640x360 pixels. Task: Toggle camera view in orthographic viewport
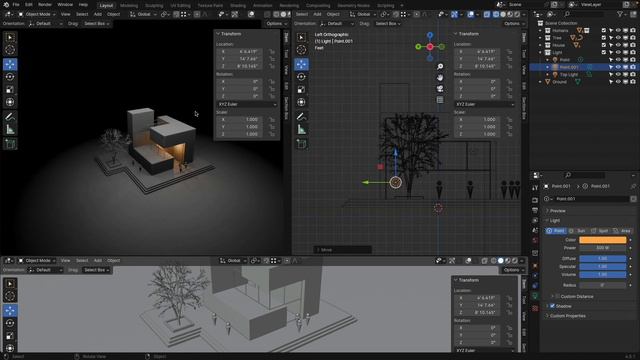pos(440,89)
